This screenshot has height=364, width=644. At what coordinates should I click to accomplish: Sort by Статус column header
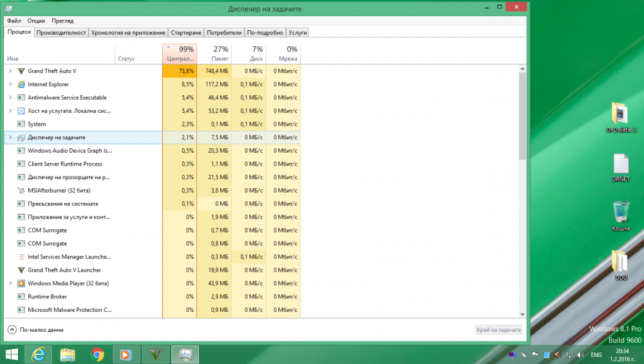pyautogui.click(x=138, y=54)
